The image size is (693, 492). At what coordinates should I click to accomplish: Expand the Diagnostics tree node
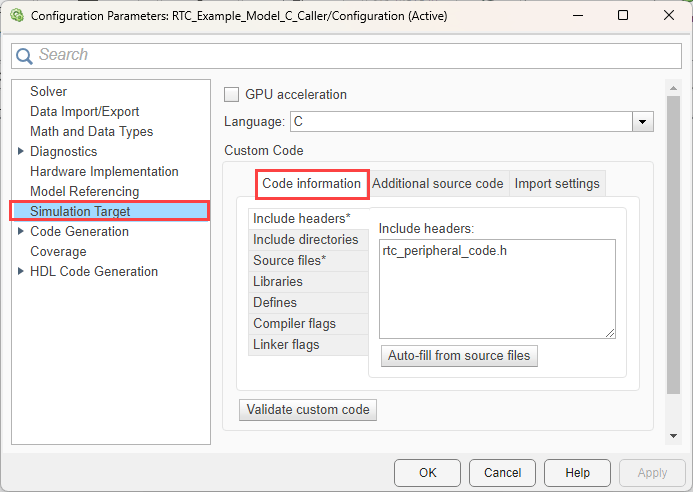point(21,152)
